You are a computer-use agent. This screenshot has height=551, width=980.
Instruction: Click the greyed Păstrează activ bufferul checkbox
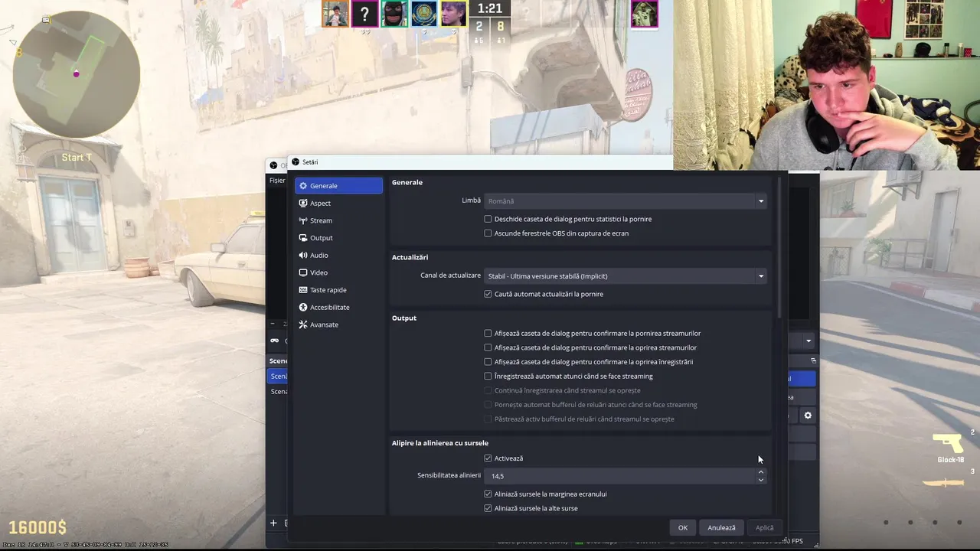tap(488, 419)
